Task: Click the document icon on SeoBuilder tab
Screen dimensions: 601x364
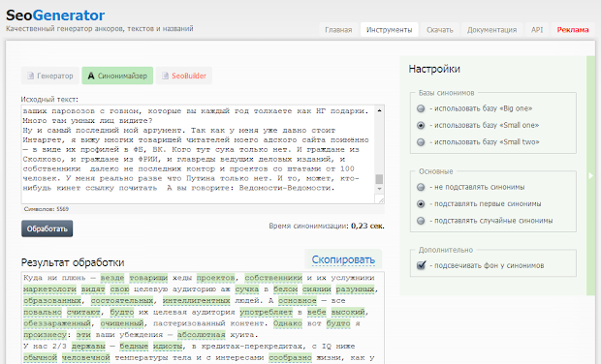Action: (x=165, y=76)
